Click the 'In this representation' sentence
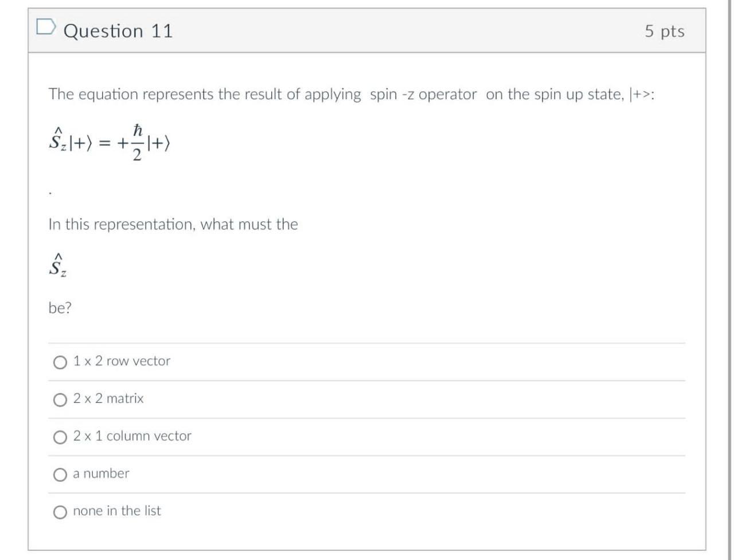This screenshot has width=734, height=560. (173, 224)
